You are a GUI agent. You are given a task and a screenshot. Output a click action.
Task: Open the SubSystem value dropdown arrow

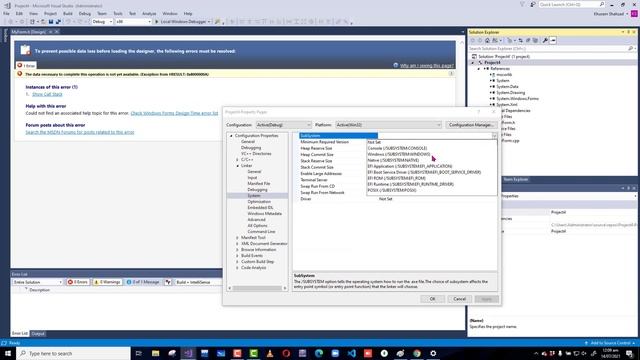click(494, 136)
